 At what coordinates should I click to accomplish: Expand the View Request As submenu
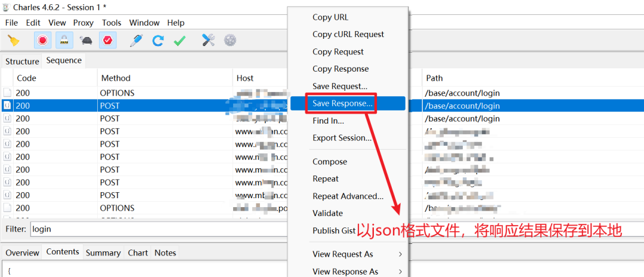click(x=348, y=255)
